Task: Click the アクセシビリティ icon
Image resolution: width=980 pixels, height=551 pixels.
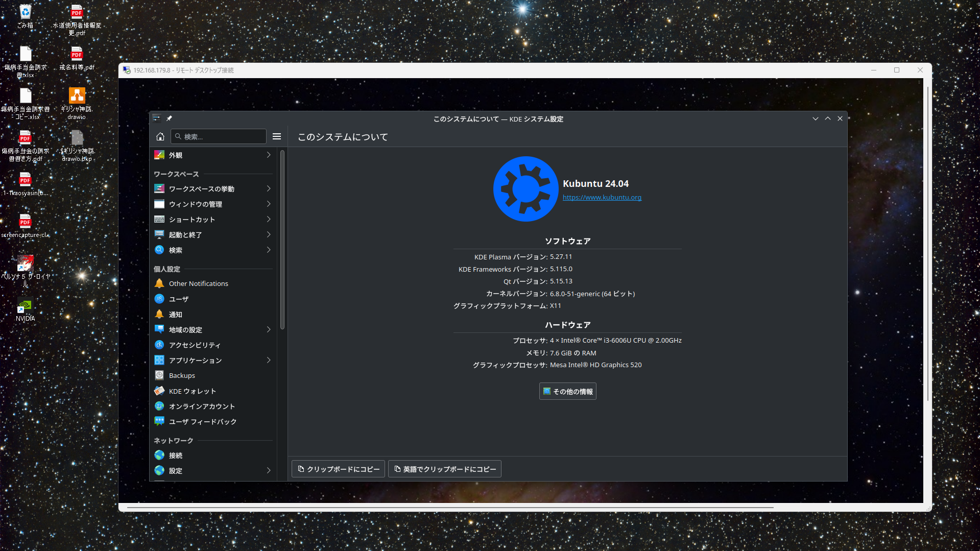Action: pos(159,345)
